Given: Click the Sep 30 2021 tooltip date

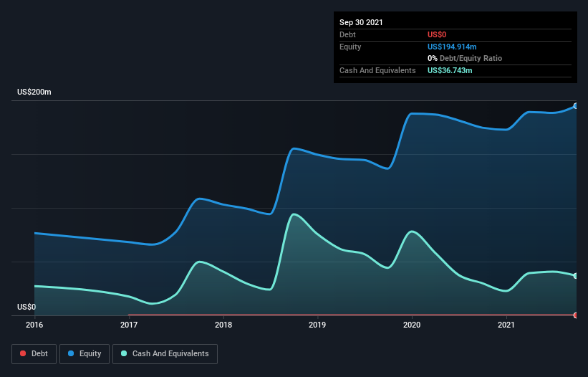Looking at the screenshot, I should (x=361, y=22).
